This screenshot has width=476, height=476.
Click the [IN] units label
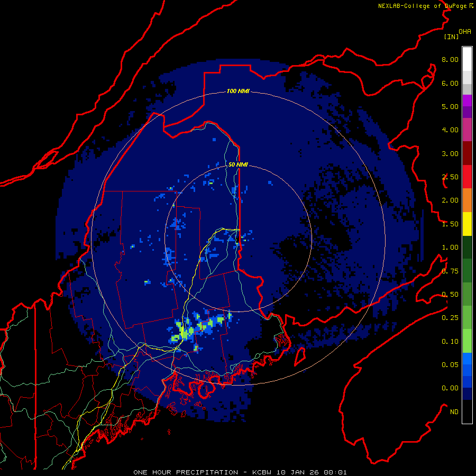(x=451, y=36)
